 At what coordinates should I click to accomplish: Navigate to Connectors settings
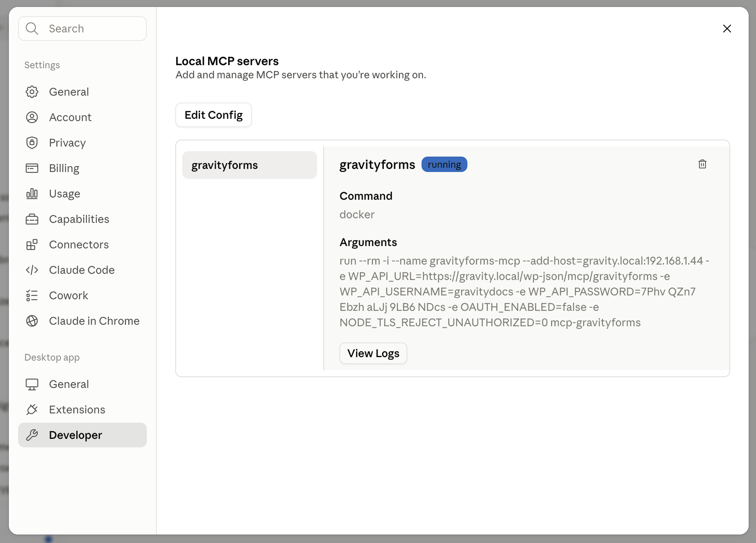[82, 245]
